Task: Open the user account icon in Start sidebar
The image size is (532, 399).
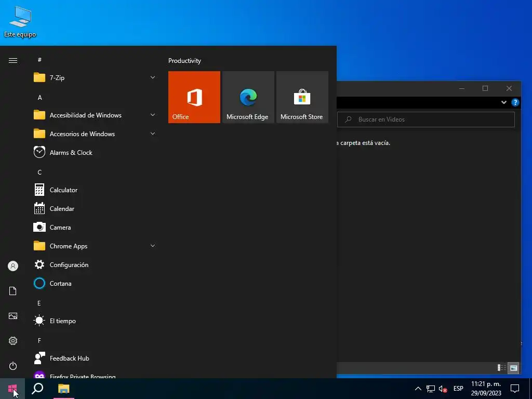Action: point(13,266)
